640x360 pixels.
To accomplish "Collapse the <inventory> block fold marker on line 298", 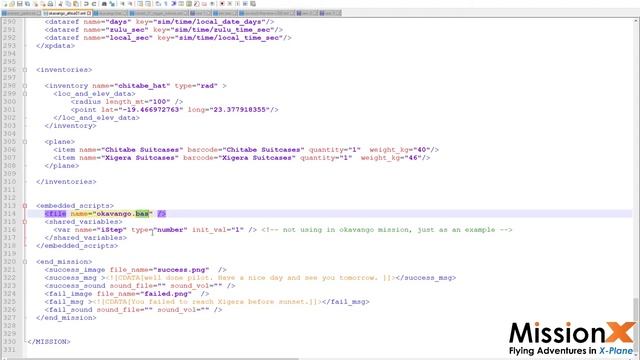I will (25, 86).
